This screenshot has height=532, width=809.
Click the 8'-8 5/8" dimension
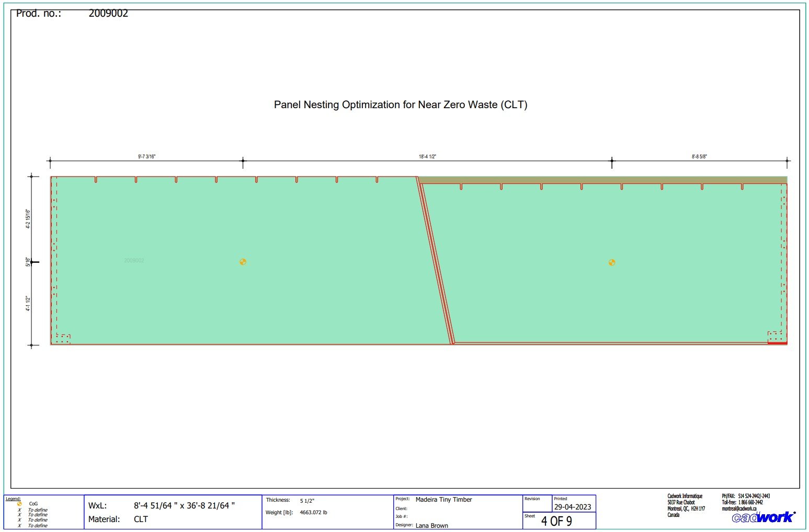click(x=699, y=156)
